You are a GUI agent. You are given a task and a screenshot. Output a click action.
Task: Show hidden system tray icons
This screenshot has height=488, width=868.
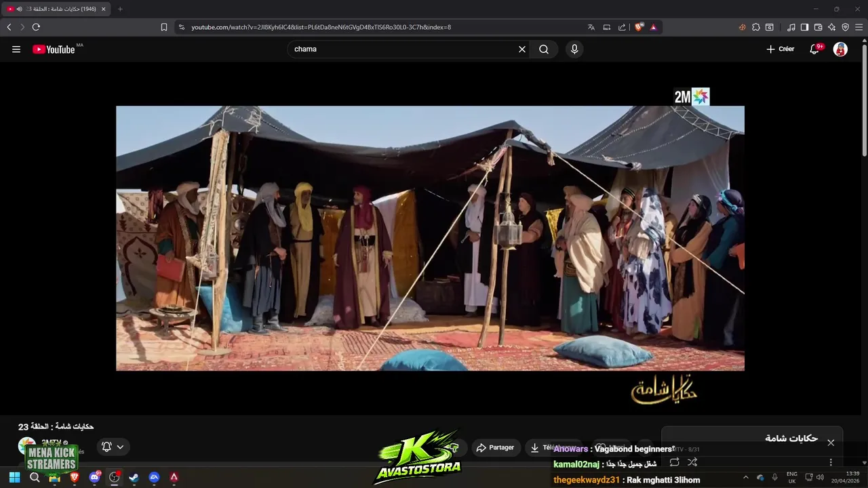pyautogui.click(x=745, y=477)
